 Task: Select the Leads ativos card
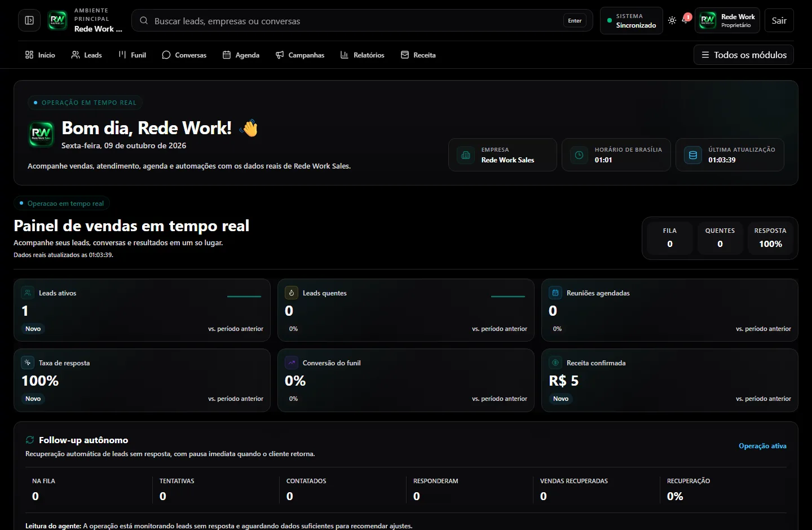[x=142, y=310]
